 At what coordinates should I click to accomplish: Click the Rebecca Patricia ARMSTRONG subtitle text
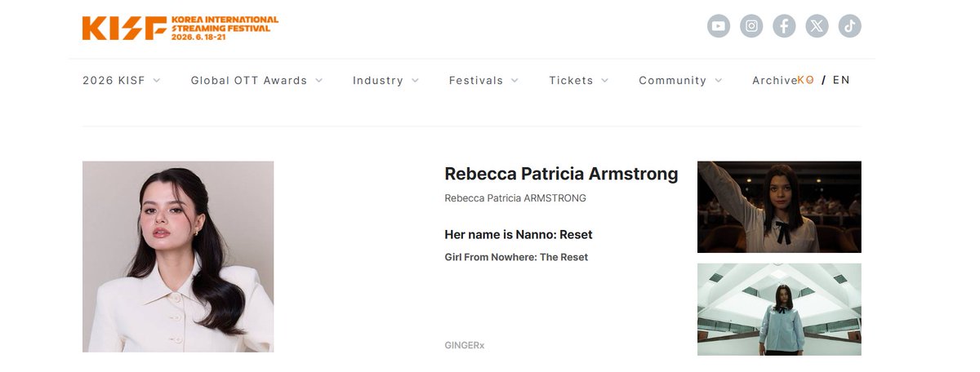515,198
